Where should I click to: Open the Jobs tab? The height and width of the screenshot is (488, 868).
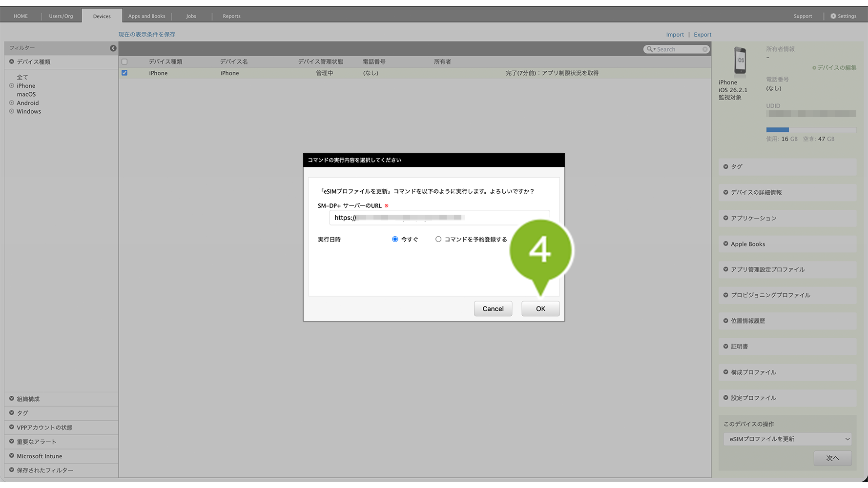[x=191, y=16]
